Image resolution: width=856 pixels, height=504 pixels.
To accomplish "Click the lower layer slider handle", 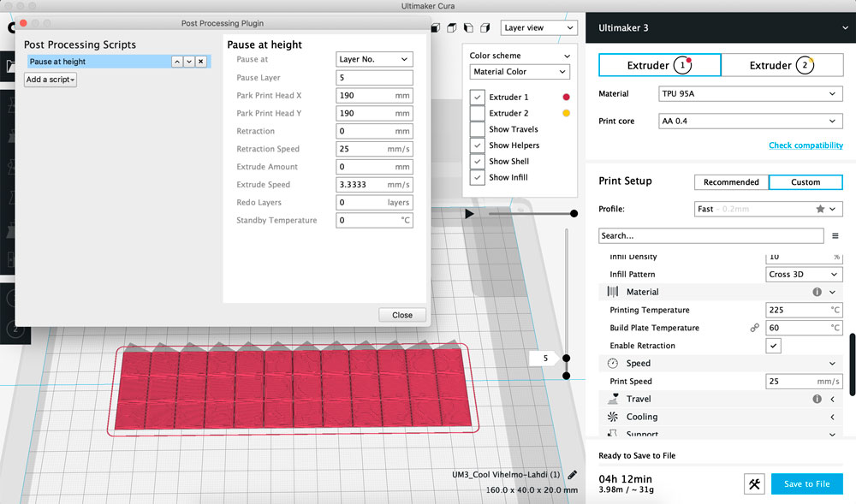I will [x=566, y=376].
